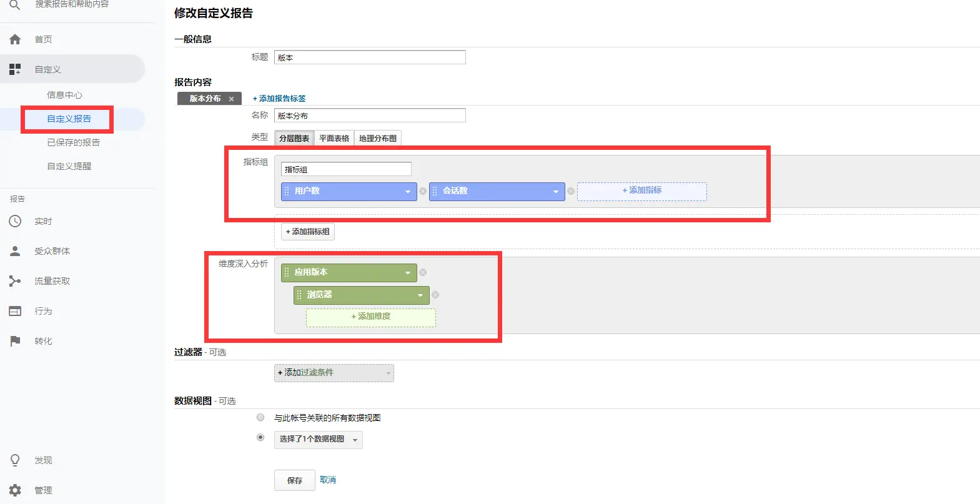Click the search magnifier icon

[15, 5]
